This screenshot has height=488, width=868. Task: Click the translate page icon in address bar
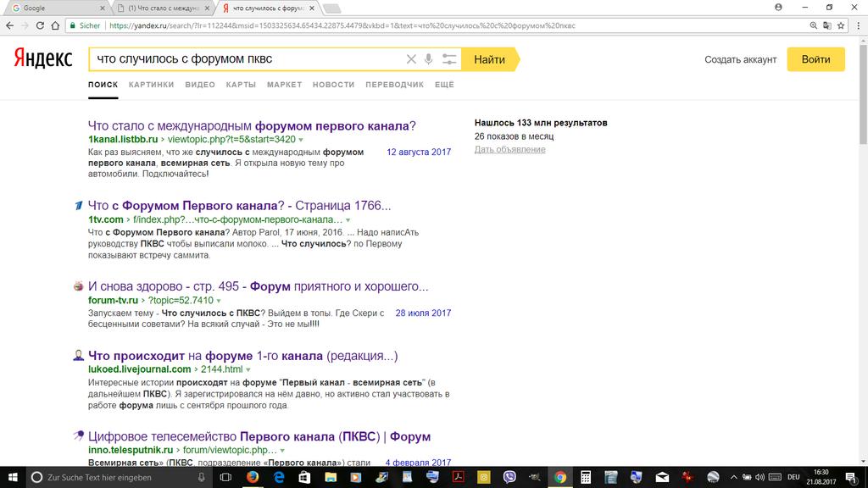[x=827, y=25]
